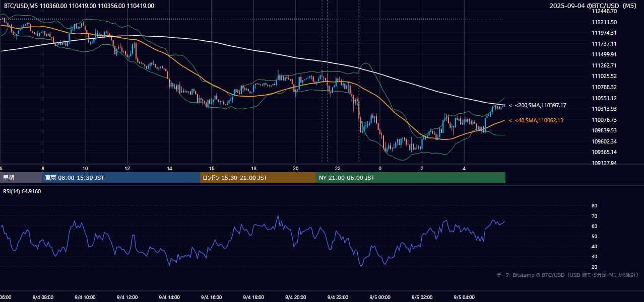Click price axis label 111262.71
The height and width of the screenshot is (302, 644).
pos(604,65)
